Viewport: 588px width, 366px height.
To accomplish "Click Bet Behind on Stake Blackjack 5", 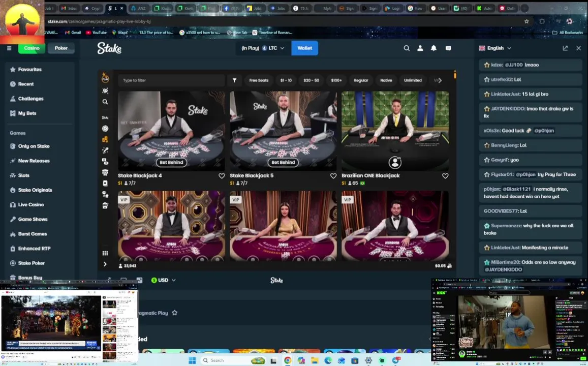I will tap(283, 162).
